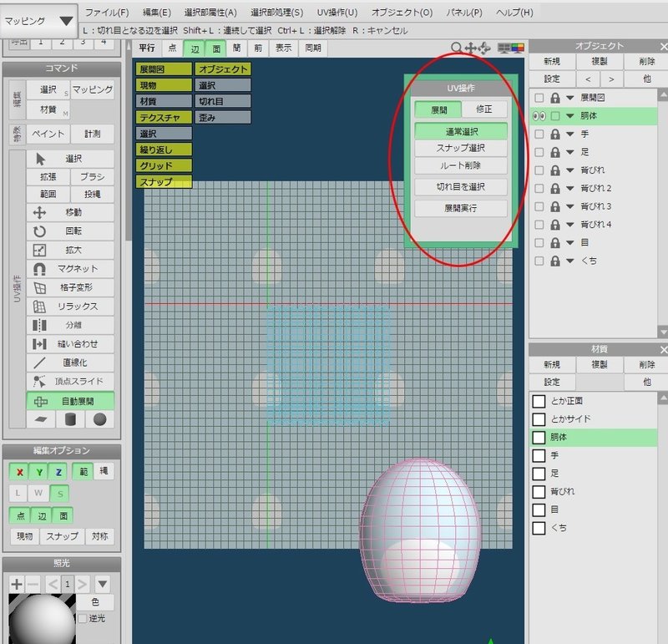Check the box next to 背びれ object
Image resolution: width=668 pixels, height=644 pixels.
pyautogui.click(x=539, y=170)
